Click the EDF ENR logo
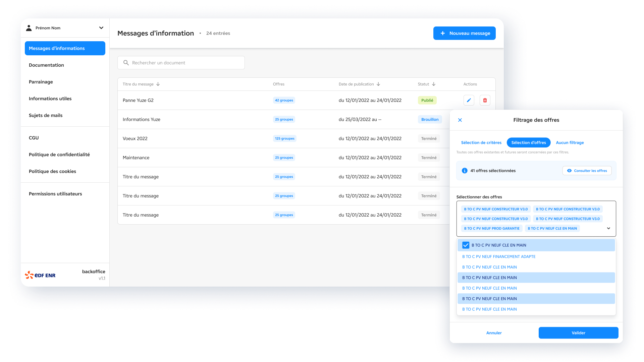Image resolution: width=644 pixels, height=362 pixels. point(40,275)
